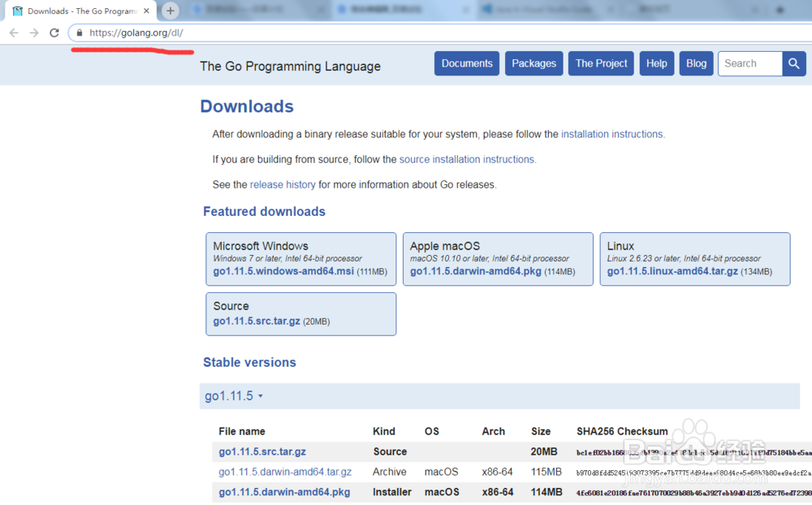Open the source installation instructions link
The height and width of the screenshot is (505, 812).
[x=467, y=159]
